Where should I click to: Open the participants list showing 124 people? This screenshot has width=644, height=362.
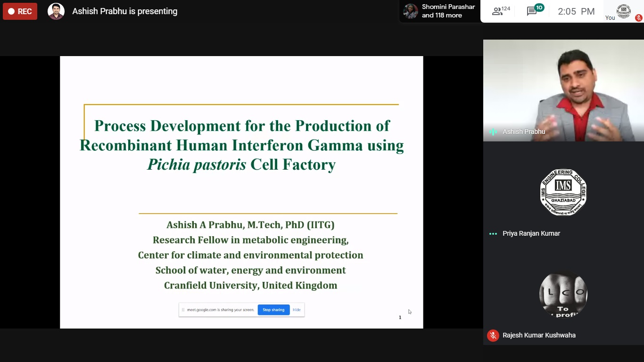(x=501, y=11)
